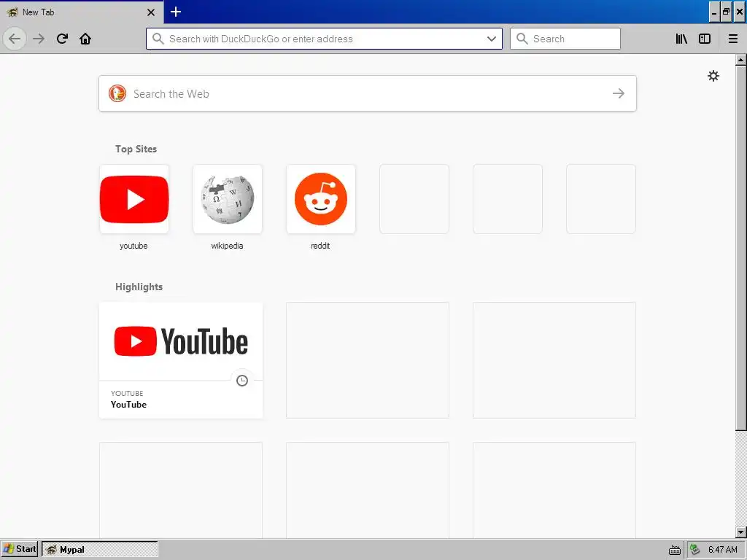
Task: Click the youtube label text
Action: click(x=133, y=246)
